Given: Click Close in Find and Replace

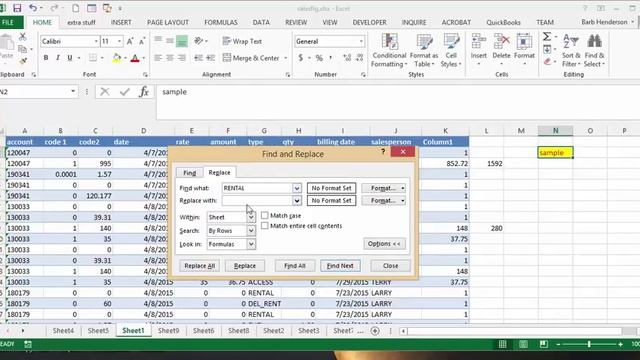Looking at the screenshot, I should (x=390, y=266).
